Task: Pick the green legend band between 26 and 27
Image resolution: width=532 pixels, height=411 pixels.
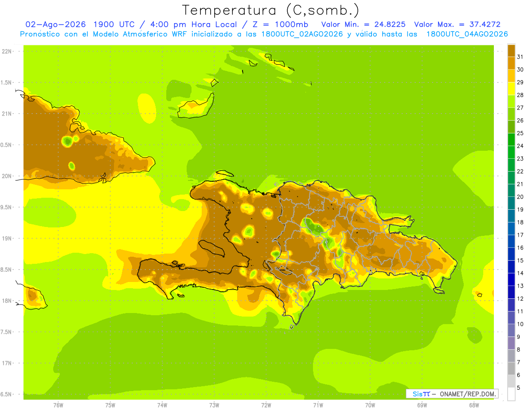Action: click(511, 114)
